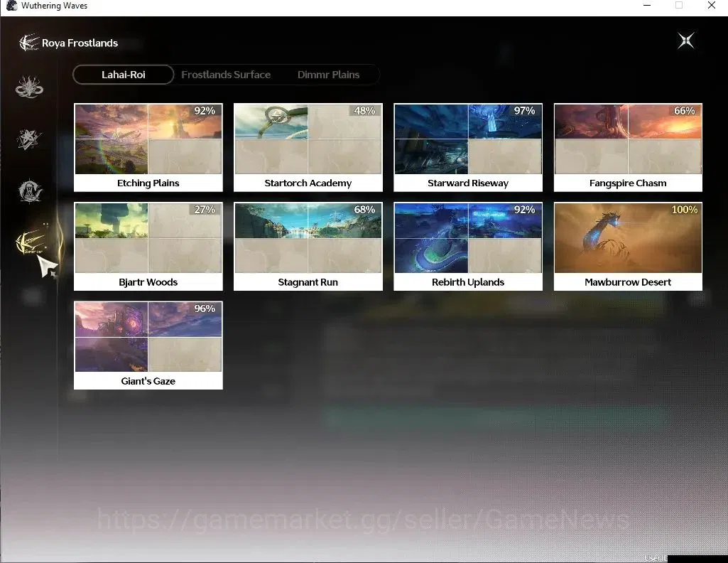Open the Dimmr Plains tab
The height and width of the screenshot is (563, 728).
coord(328,75)
